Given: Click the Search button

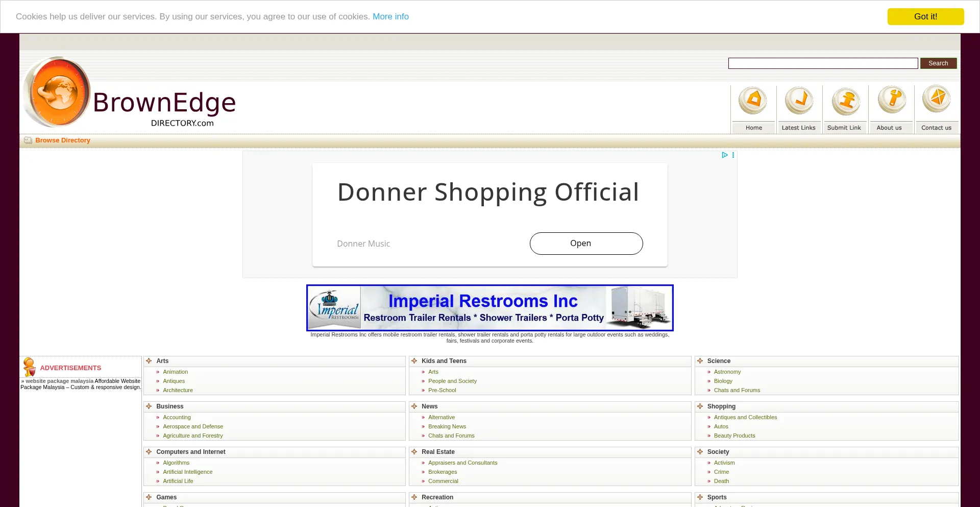Looking at the screenshot, I should 938,63.
